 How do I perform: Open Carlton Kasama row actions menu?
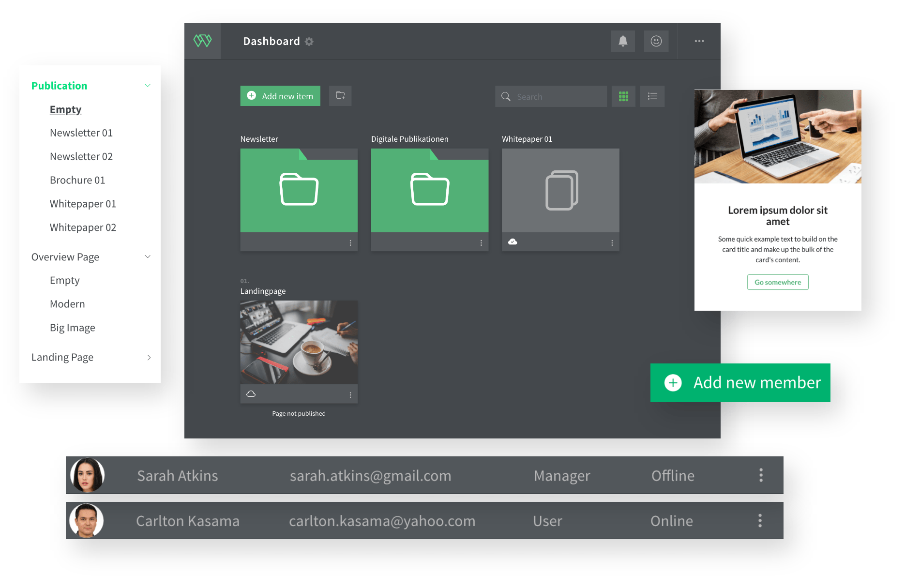click(x=760, y=521)
